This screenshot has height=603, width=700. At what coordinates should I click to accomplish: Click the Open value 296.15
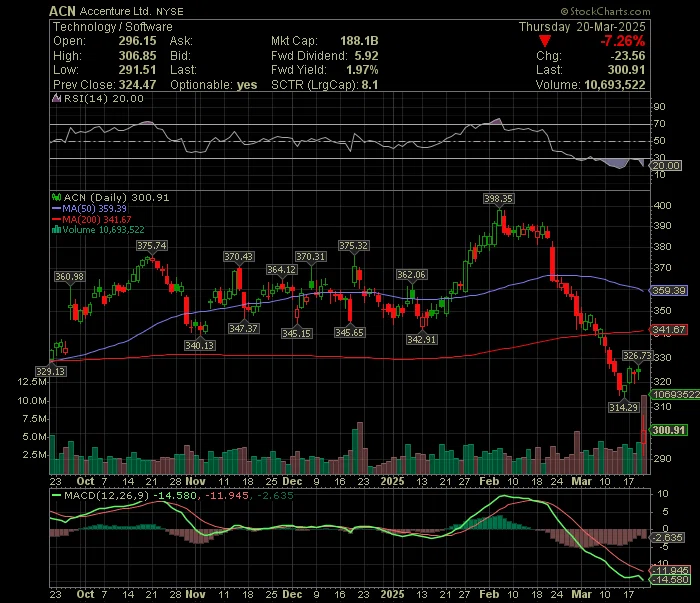coord(138,41)
